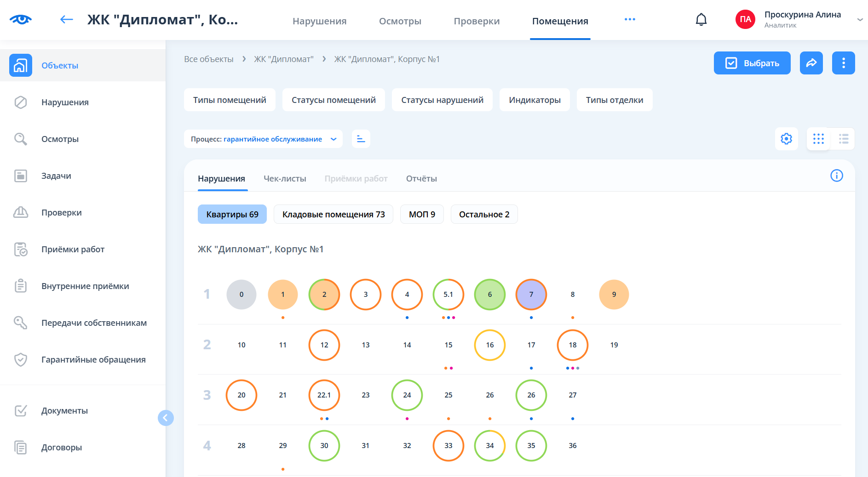This screenshot has height=477, width=868.
Task: Switch to grid view mode
Action: pyautogui.click(x=818, y=139)
